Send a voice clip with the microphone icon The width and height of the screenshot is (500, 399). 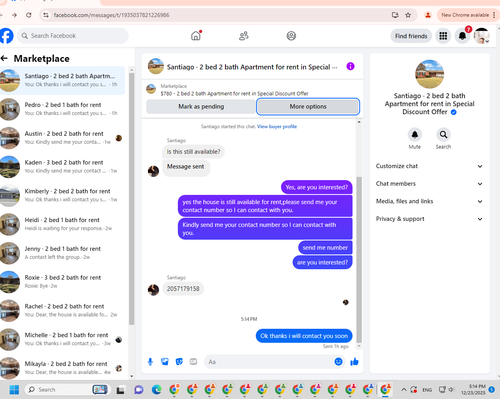(150, 362)
